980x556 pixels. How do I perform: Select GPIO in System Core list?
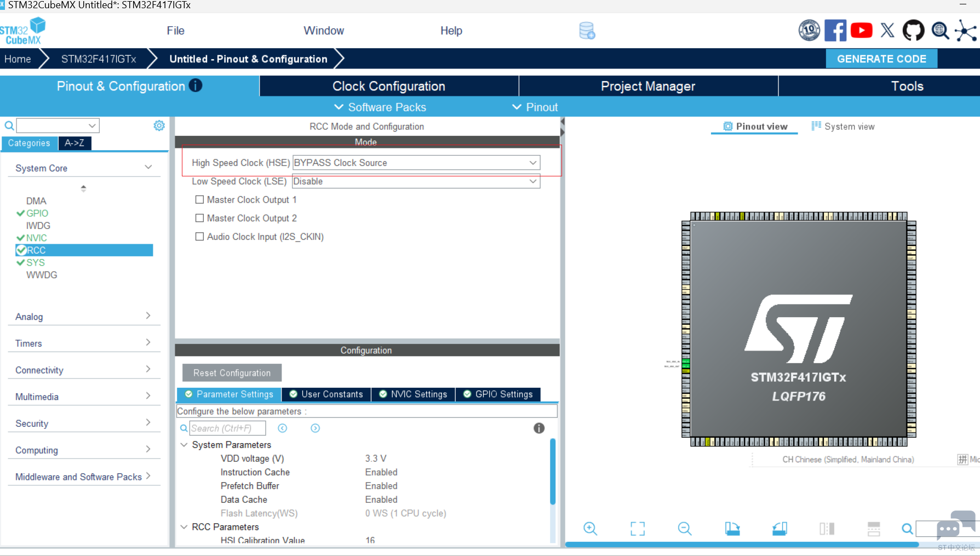pyautogui.click(x=37, y=213)
